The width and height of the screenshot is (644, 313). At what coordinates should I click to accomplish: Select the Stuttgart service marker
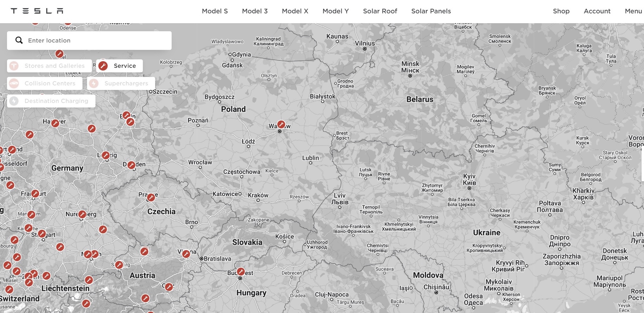pyautogui.click(x=42, y=234)
